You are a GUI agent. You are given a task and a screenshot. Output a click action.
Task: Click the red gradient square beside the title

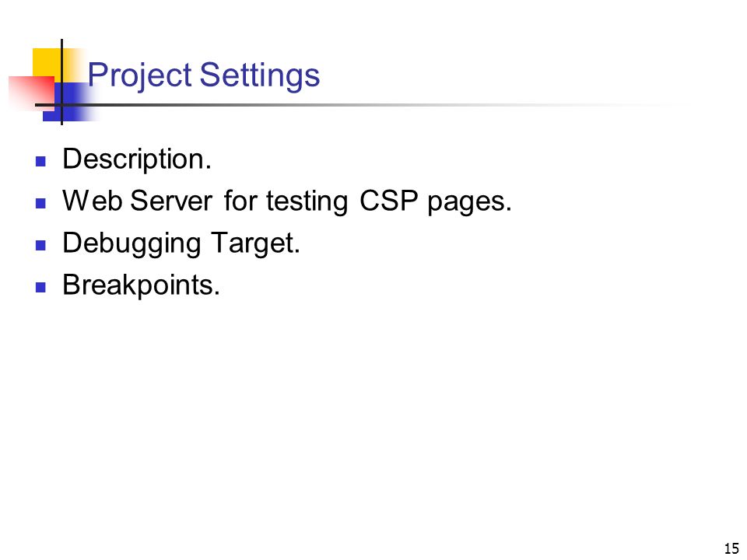click(31, 93)
